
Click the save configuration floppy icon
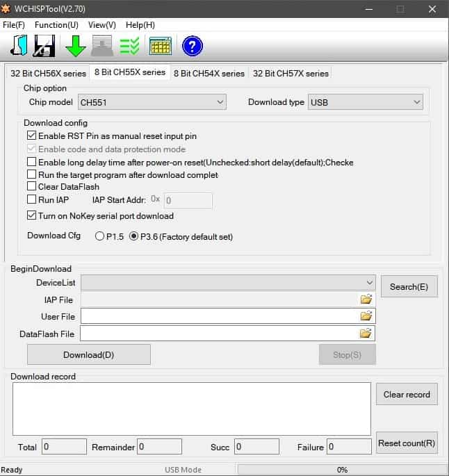pyautogui.click(x=44, y=46)
